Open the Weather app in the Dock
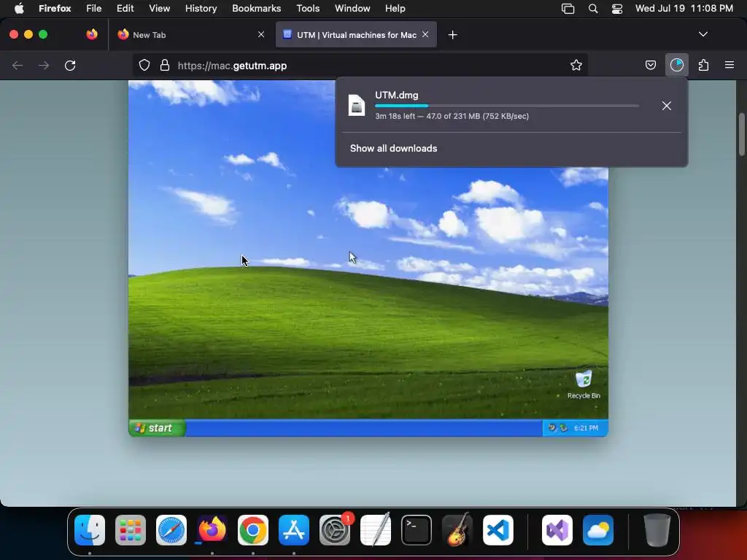This screenshot has width=747, height=560. [598, 529]
